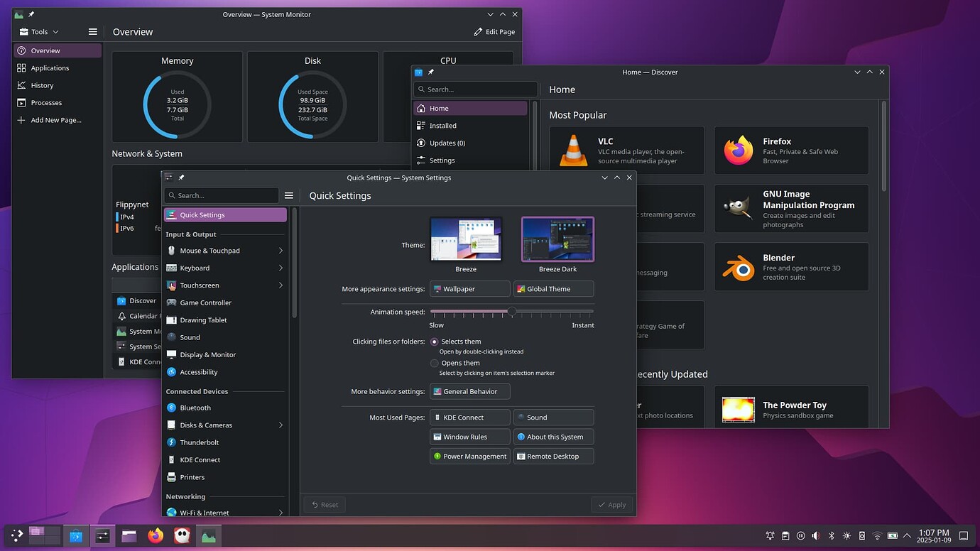Click the Apply button in Quick Settings

click(x=611, y=504)
